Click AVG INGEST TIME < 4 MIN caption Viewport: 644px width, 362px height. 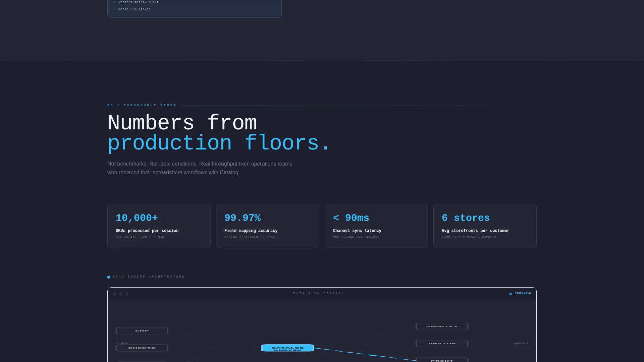(x=140, y=237)
